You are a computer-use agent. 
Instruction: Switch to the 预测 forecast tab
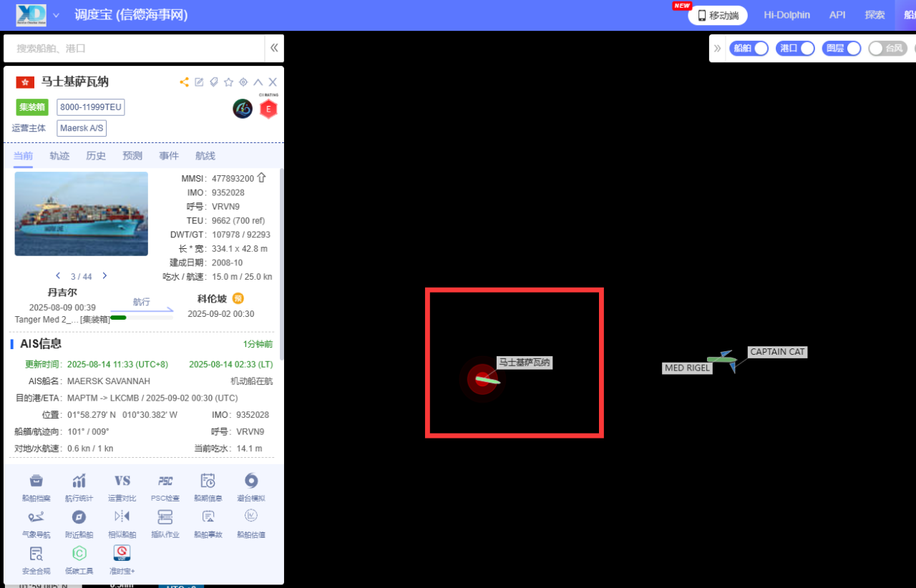tap(132, 156)
